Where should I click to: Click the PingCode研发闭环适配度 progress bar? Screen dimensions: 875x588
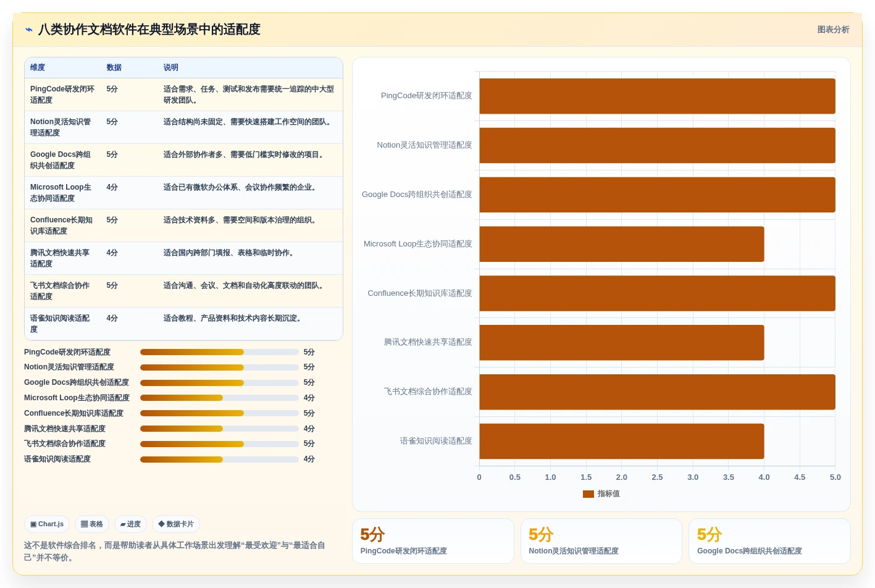(219, 352)
